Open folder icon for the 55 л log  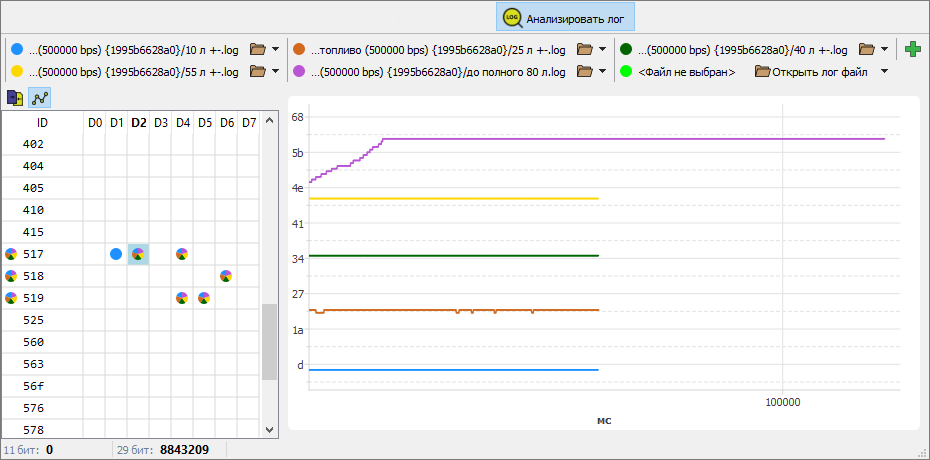click(258, 72)
